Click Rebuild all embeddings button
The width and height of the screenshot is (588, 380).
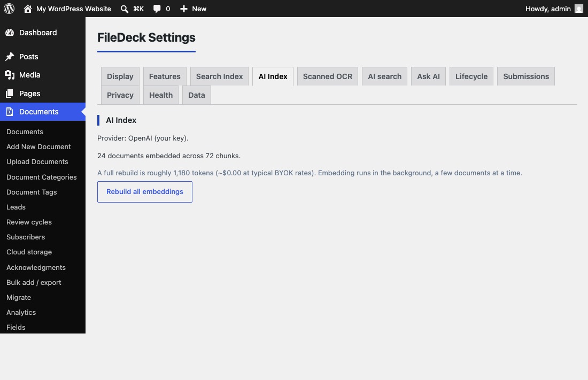pyautogui.click(x=145, y=192)
